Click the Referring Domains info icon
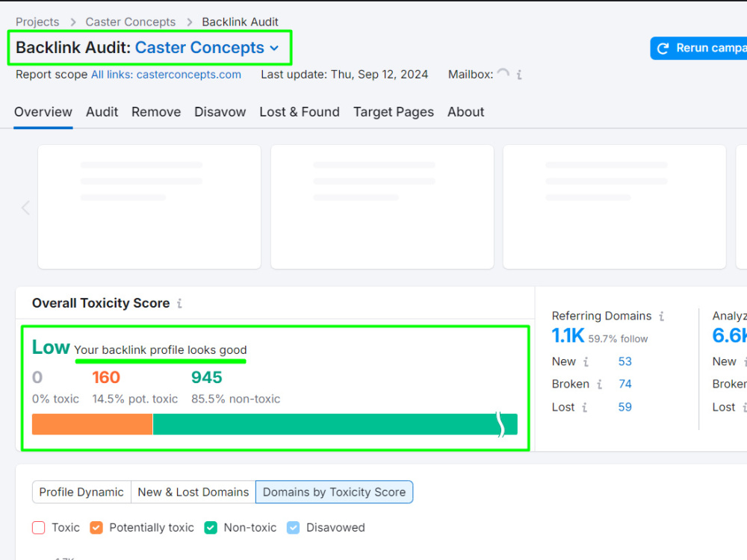Viewport: 747px width, 560px height. pyautogui.click(x=662, y=316)
